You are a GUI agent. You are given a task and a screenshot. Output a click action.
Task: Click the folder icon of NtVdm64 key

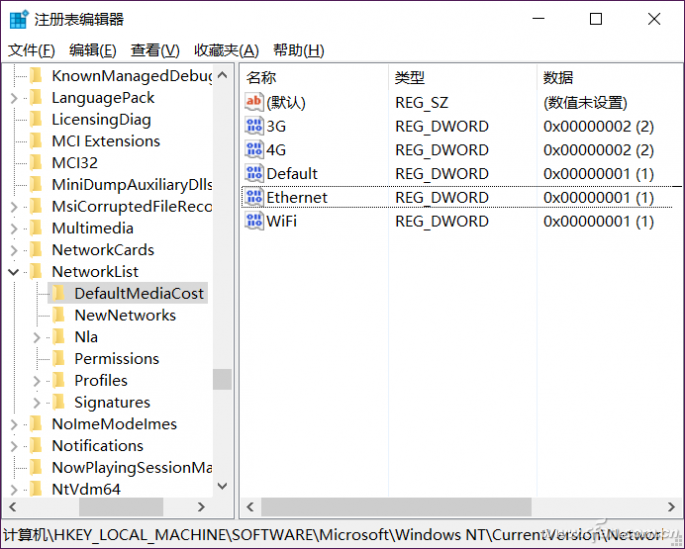[36, 489]
